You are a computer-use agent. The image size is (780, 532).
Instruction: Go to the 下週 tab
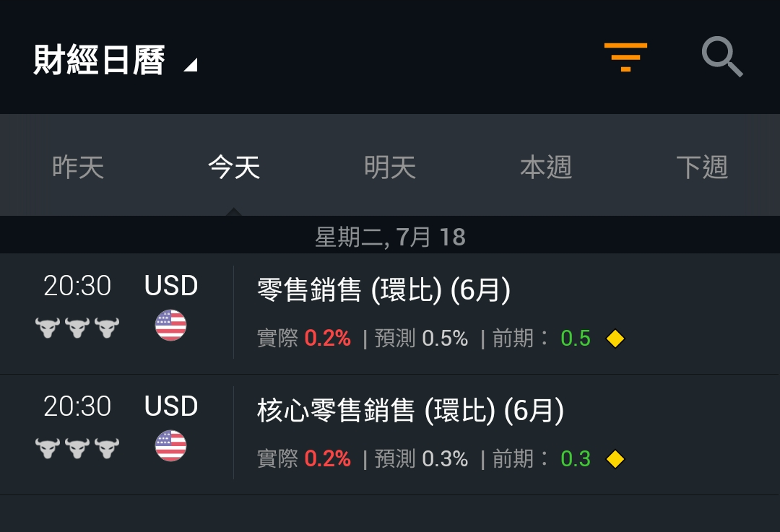tap(702, 167)
